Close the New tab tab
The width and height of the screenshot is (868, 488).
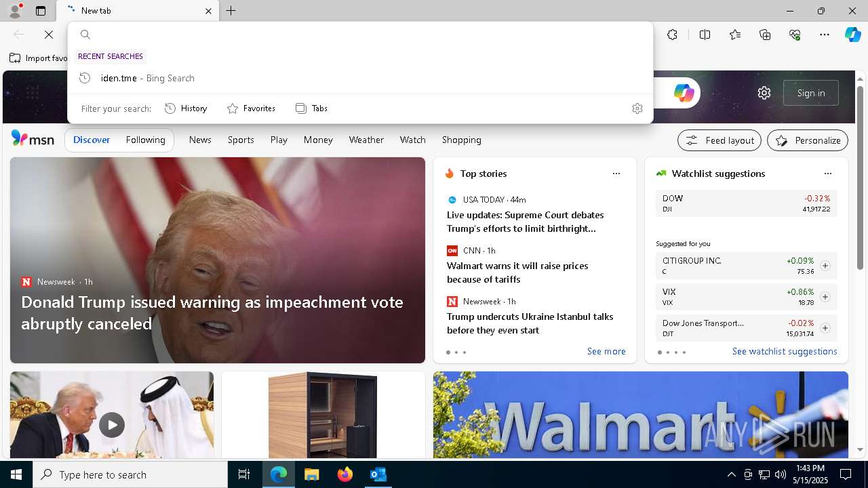tap(208, 11)
